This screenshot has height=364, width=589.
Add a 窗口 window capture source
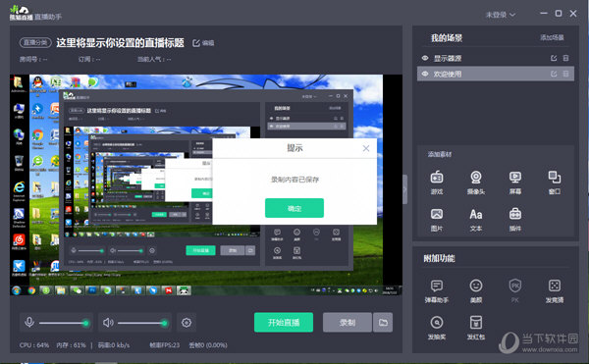click(555, 182)
